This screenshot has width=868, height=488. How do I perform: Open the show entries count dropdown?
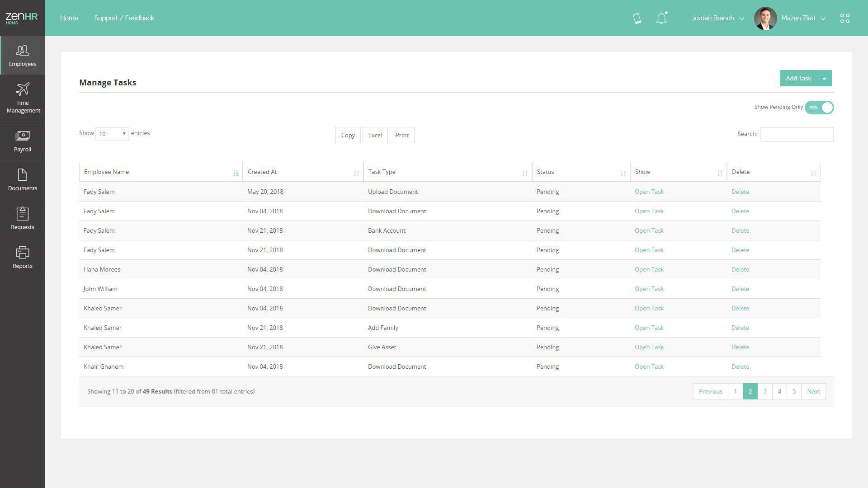point(112,134)
